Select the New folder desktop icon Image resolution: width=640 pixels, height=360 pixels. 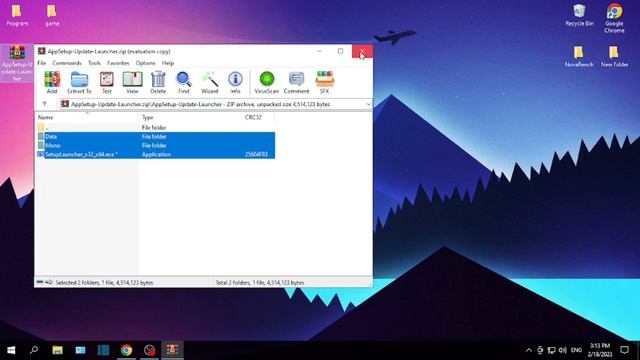(614, 56)
